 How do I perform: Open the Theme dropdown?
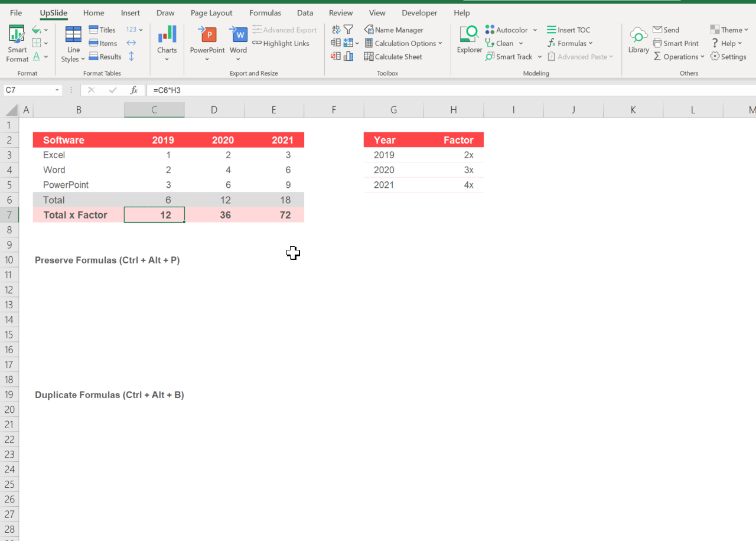coord(729,30)
